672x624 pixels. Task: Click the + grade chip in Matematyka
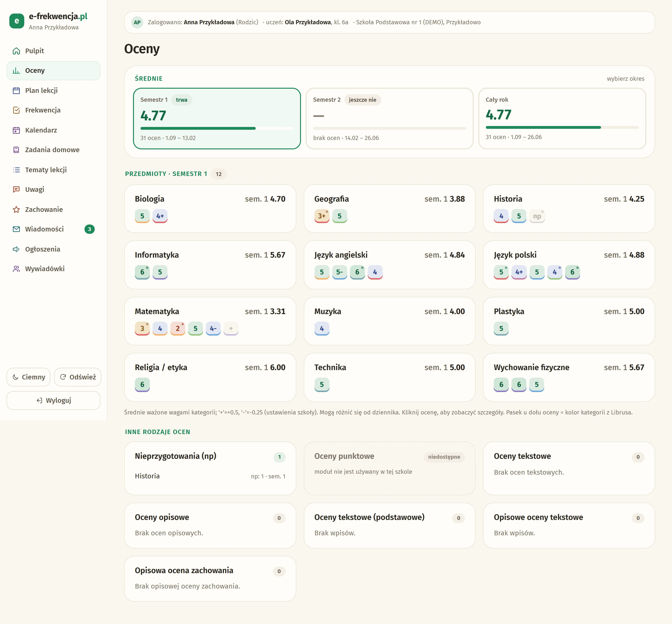231,329
